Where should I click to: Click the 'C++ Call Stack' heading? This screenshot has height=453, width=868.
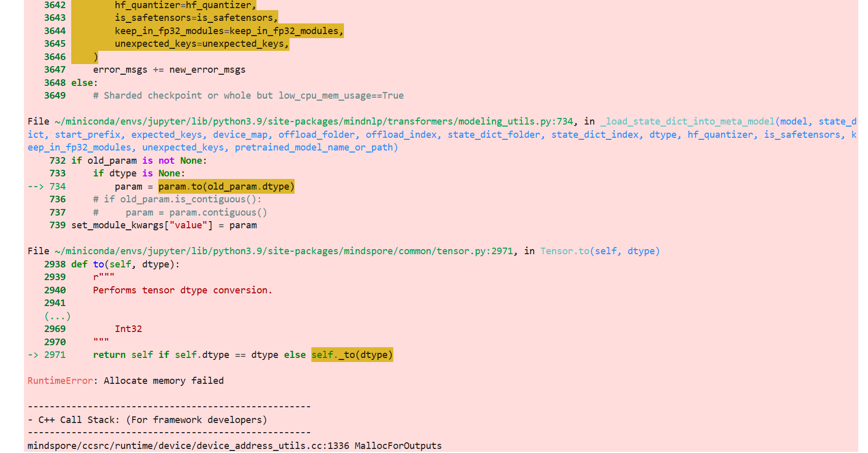tap(152, 420)
